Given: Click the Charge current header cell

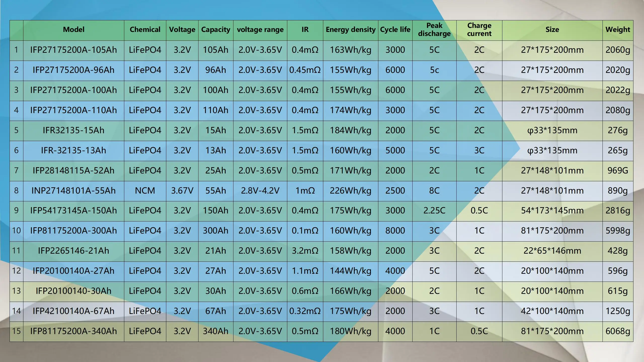Looking at the screenshot, I should 479,30.
